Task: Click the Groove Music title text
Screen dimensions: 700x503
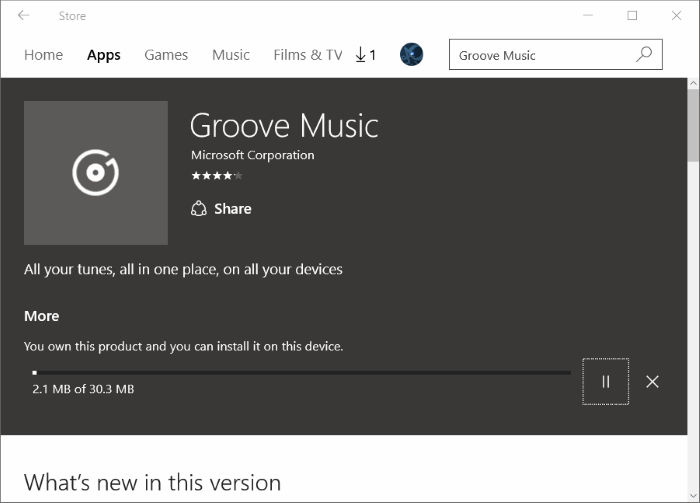Action: coord(284,125)
